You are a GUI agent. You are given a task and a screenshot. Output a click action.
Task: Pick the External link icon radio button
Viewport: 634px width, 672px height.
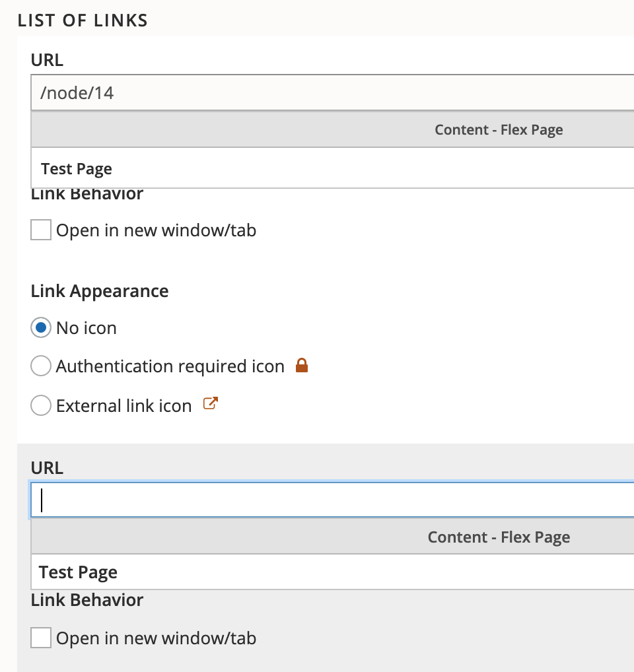click(41, 405)
